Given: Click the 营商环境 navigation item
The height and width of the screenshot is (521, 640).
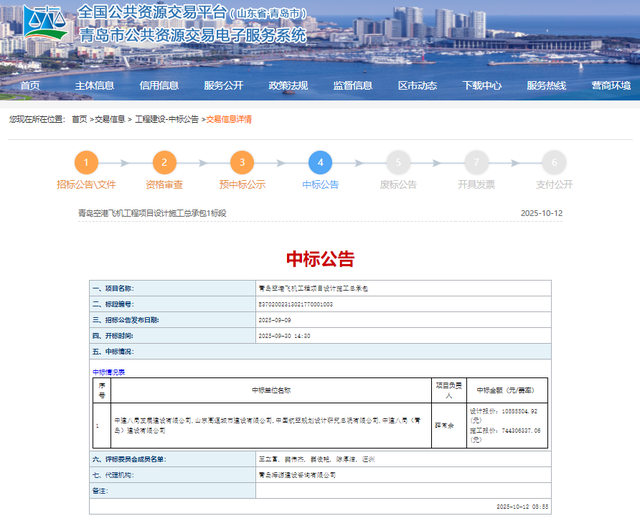Looking at the screenshot, I should coord(610,86).
